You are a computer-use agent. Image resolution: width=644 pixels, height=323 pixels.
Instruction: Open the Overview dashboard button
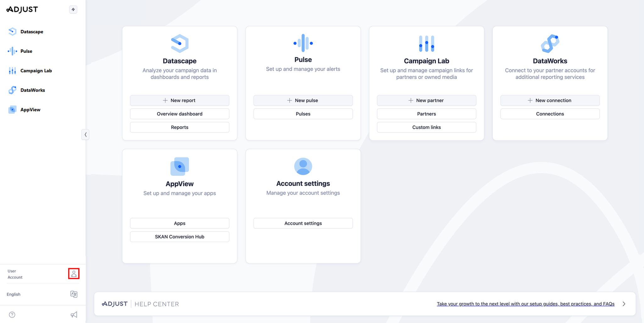coord(180,114)
